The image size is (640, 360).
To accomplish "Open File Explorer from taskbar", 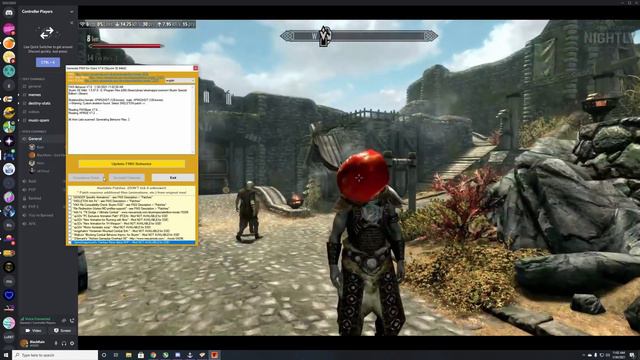I will (129, 355).
